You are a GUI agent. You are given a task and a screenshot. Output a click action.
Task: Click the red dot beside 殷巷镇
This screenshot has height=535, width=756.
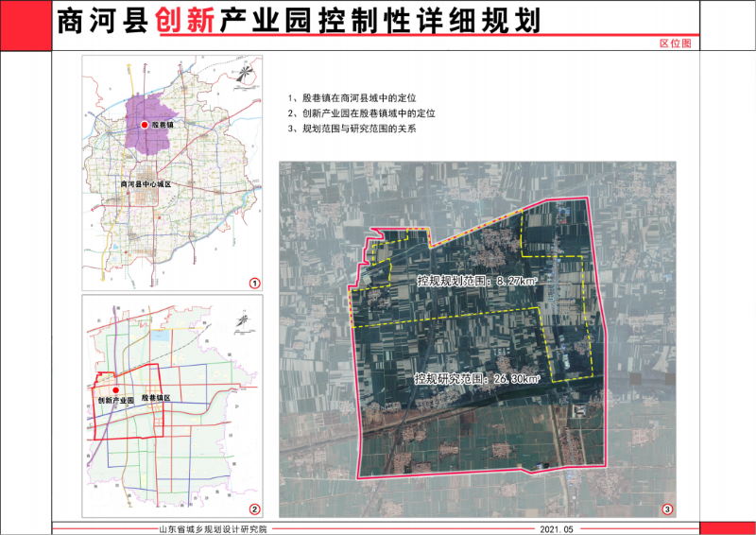(x=144, y=125)
